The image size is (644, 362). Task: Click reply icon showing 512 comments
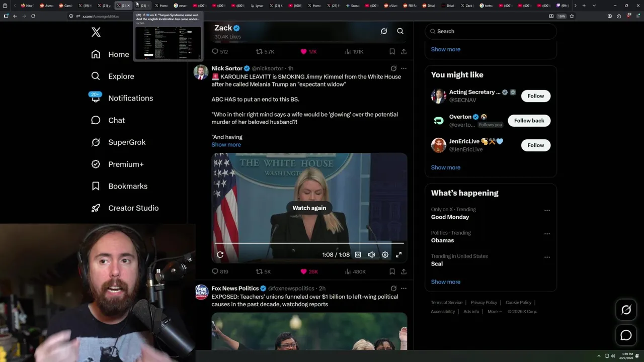(x=215, y=52)
